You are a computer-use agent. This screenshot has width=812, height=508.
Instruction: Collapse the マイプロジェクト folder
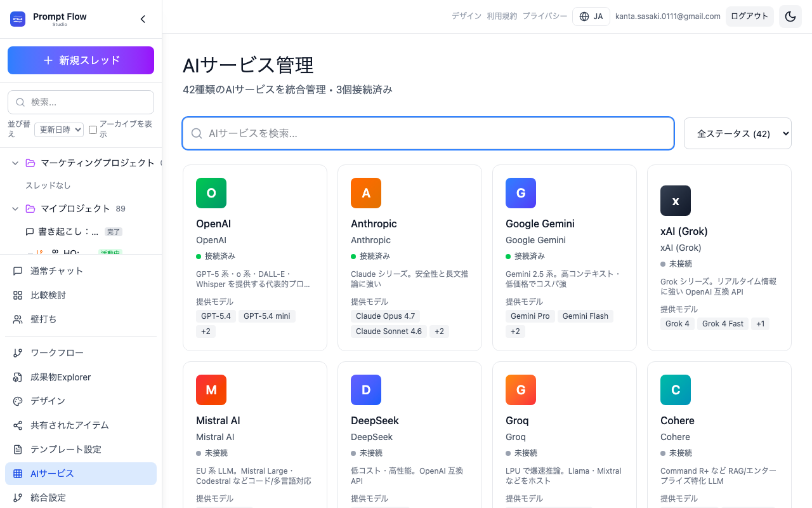[x=15, y=209]
